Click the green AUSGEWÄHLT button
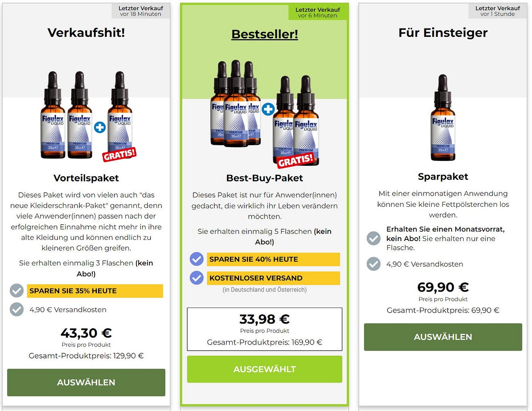This screenshot has width=532, height=411. pyautogui.click(x=264, y=369)
